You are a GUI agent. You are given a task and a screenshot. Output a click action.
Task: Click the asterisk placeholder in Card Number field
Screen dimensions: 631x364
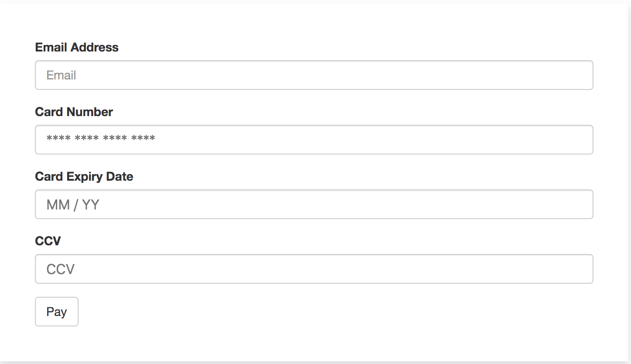pos(100,139)
